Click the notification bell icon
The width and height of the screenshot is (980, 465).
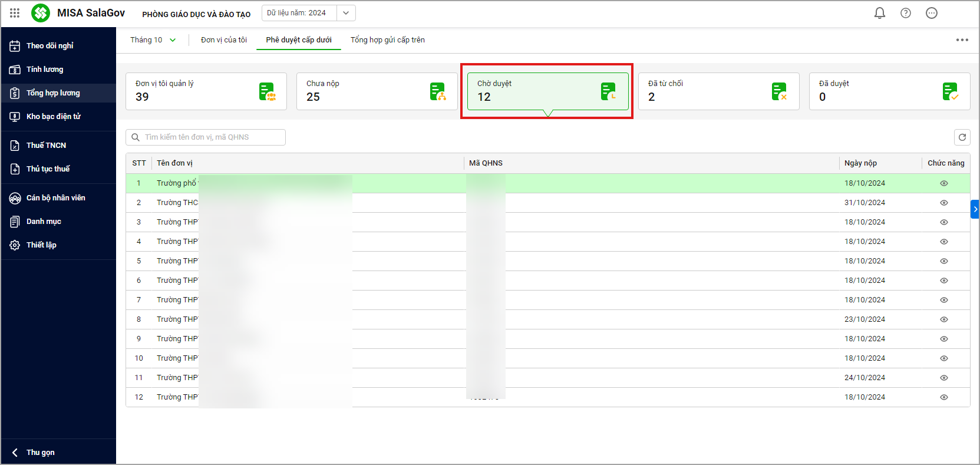point(879,13)
